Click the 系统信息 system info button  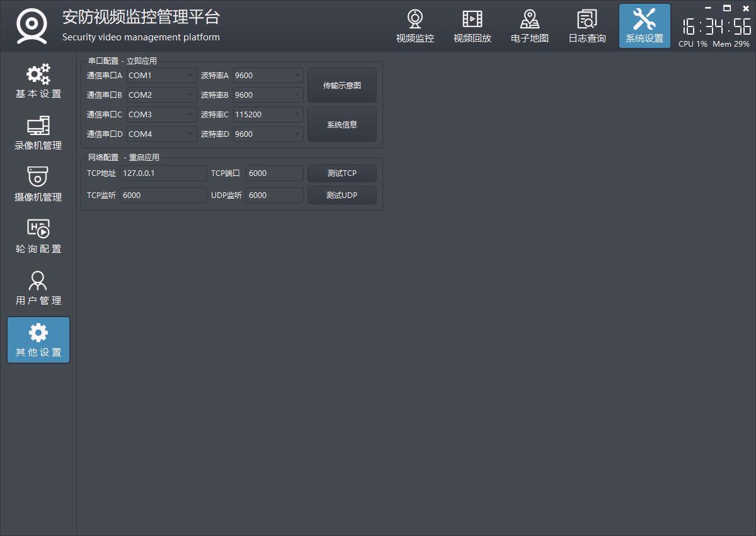pos(342,125)
